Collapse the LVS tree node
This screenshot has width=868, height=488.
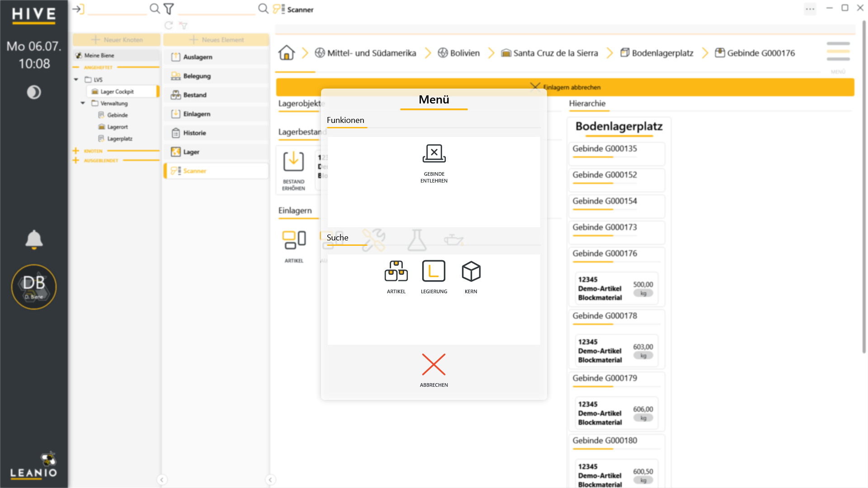point(76,80)
